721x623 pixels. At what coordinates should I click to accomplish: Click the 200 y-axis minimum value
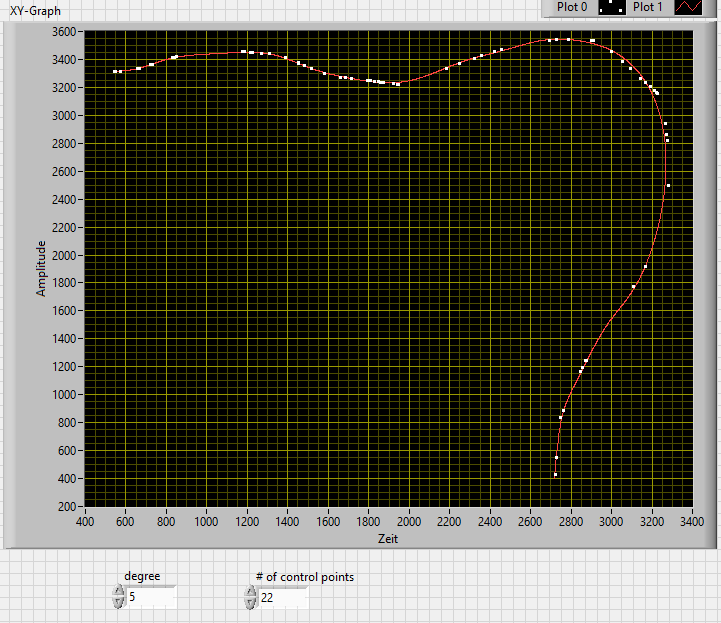[x=67, y=507]
